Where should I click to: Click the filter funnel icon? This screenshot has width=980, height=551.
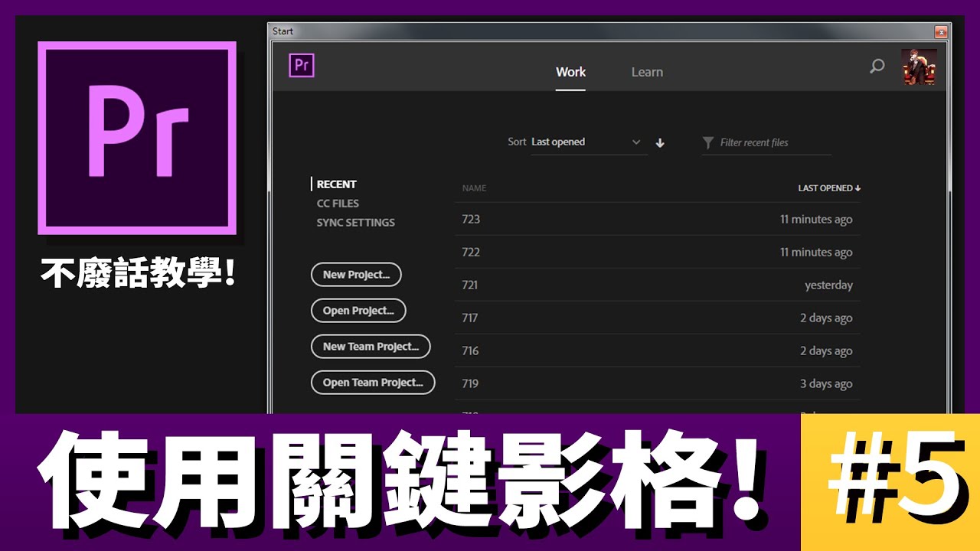pos(708,142)
